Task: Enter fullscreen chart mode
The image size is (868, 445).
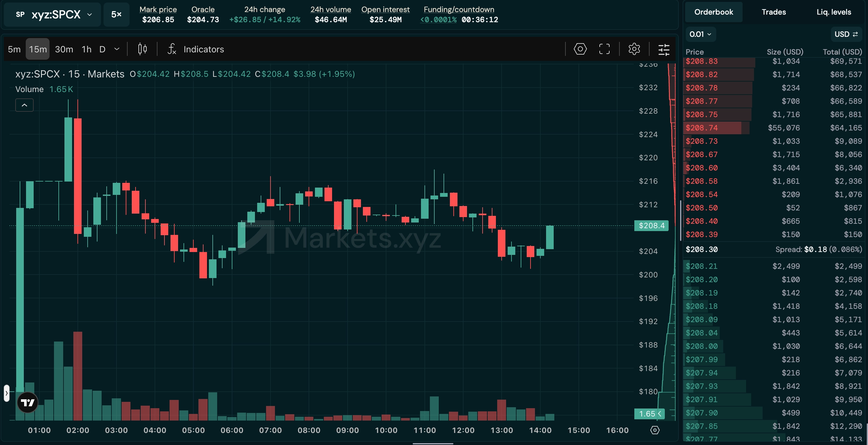Action: click(604, 49)
